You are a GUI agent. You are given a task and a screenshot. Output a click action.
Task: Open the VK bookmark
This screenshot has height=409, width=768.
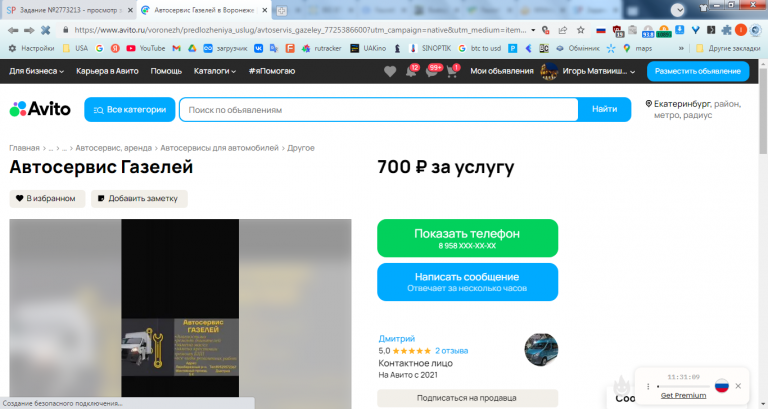[x=258, y=48]
